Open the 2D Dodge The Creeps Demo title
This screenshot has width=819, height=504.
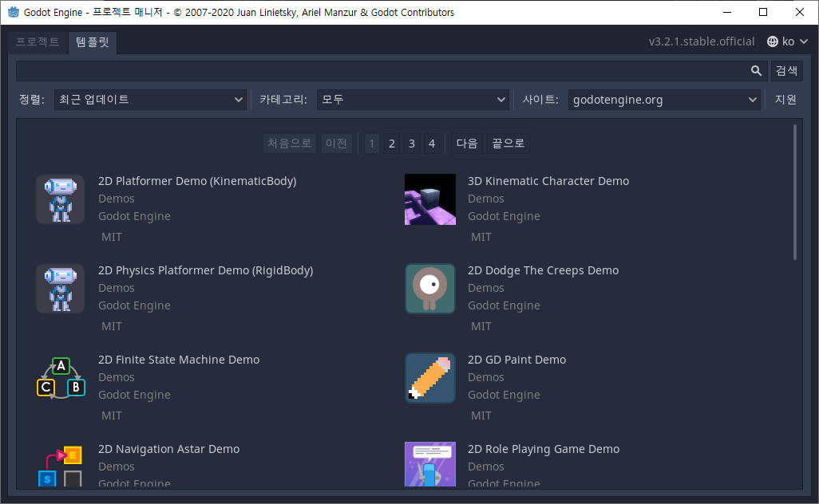point(544,270)
